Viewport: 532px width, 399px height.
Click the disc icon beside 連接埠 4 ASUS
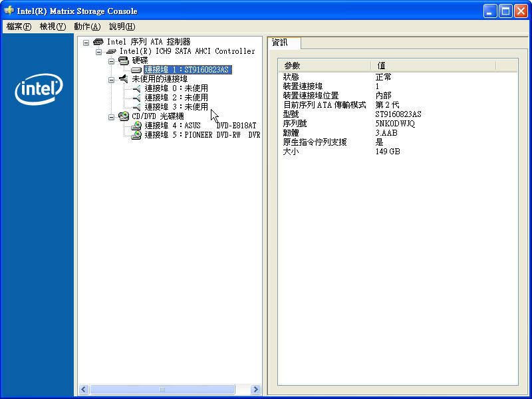[136, 126]
